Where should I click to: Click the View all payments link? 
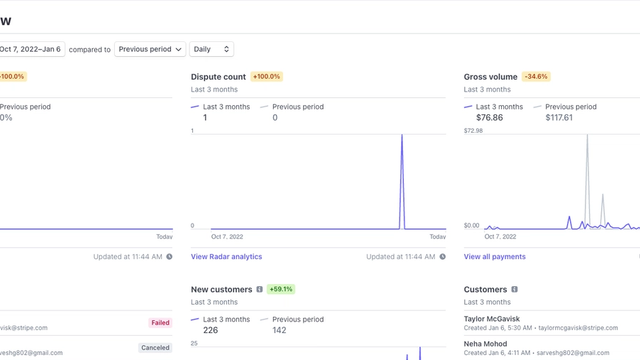tap(494, 257)
